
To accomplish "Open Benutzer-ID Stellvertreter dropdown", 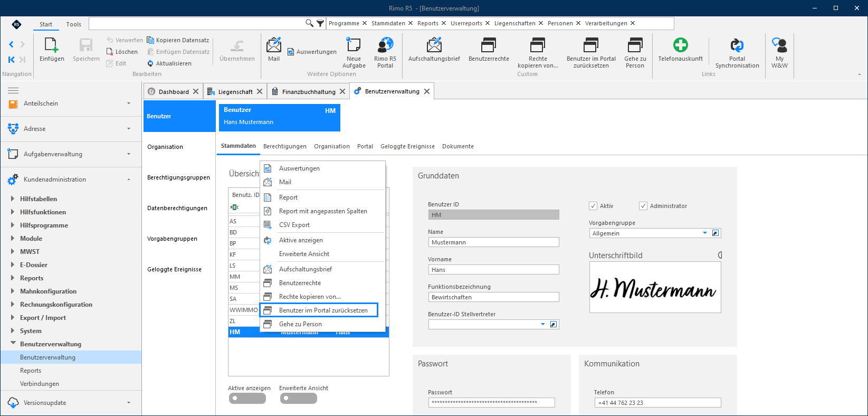I will pos(543,324).
